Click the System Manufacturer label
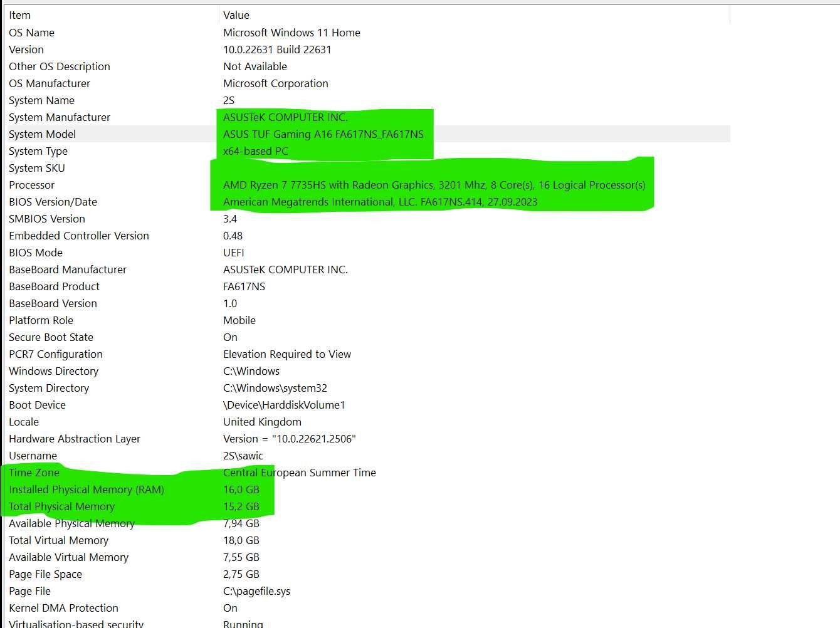This screenshot has height=628, width=840. pos(60,117)
